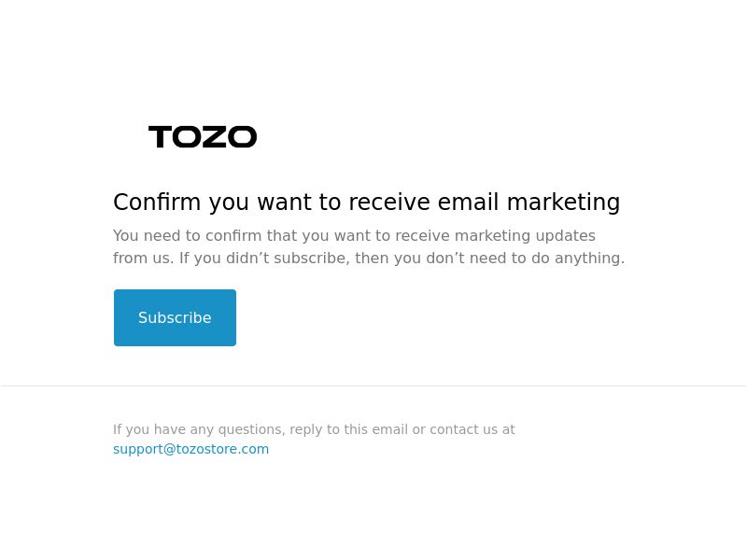The height and width of the screenshot is (560, 747).
Task: Click the 'If you have any questions' footer text
Action: 314,429
